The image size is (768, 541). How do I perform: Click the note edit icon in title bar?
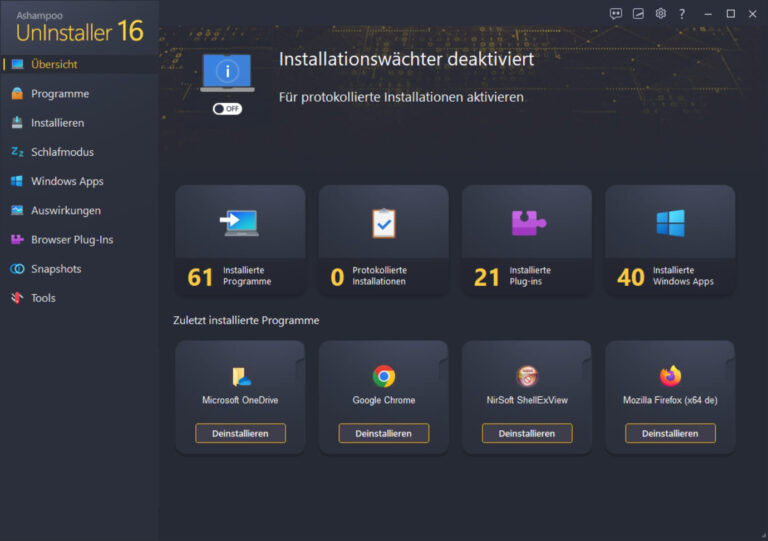[638, 14]
